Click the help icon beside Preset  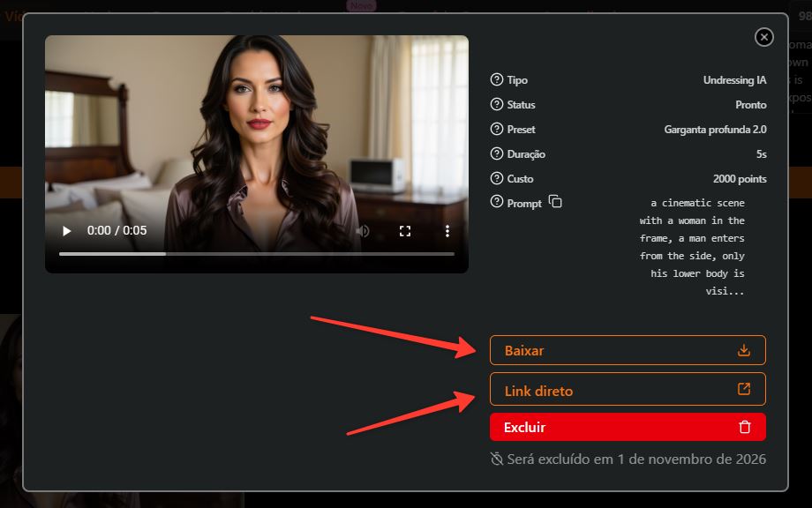[x=497, y=130]
